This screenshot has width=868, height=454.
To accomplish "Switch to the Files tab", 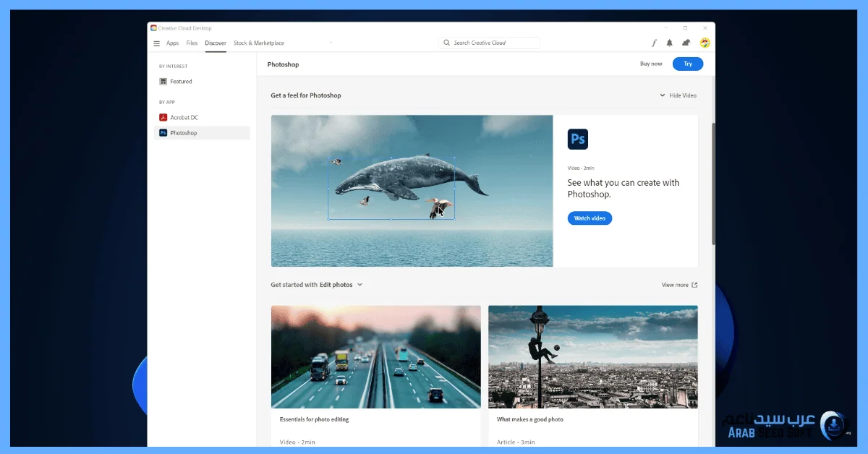I will 192,43.
